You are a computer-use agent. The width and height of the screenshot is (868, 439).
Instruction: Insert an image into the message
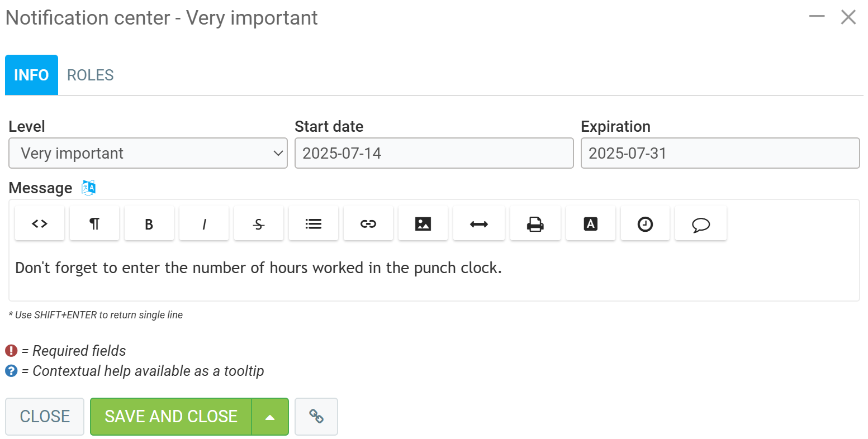(x=423, y=224)
